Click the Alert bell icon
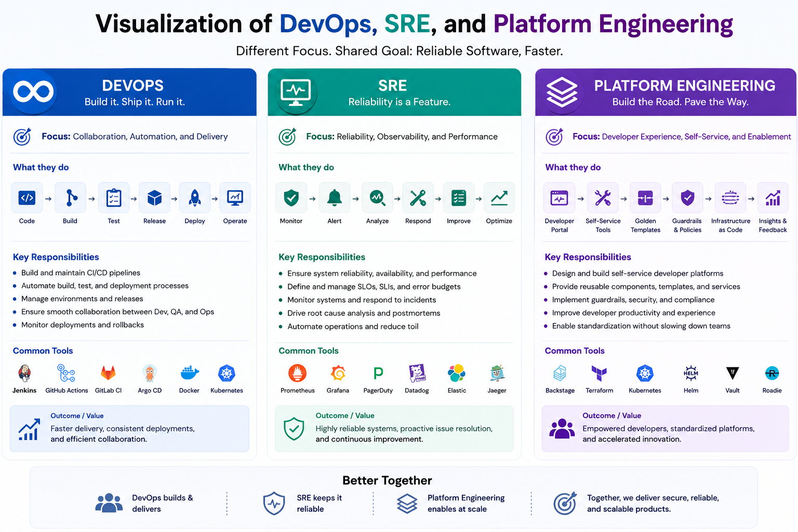 [x=335, y=197]
